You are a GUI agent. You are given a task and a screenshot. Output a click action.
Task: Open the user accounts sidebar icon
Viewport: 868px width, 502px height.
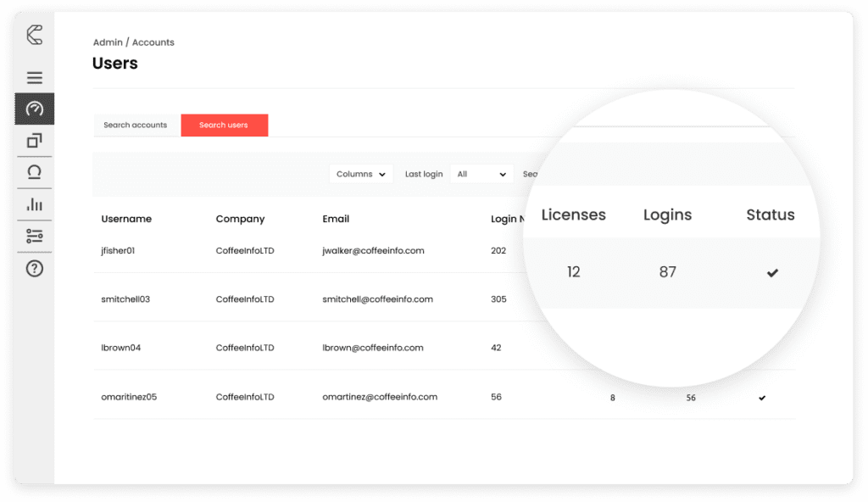(x=35, y=172)
